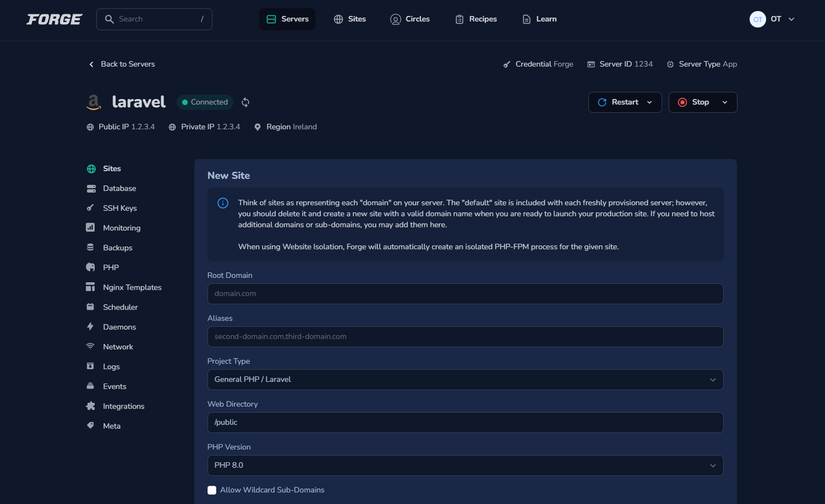
Task: Click the Nginx Templates layout icon
Action: [90, 287]
